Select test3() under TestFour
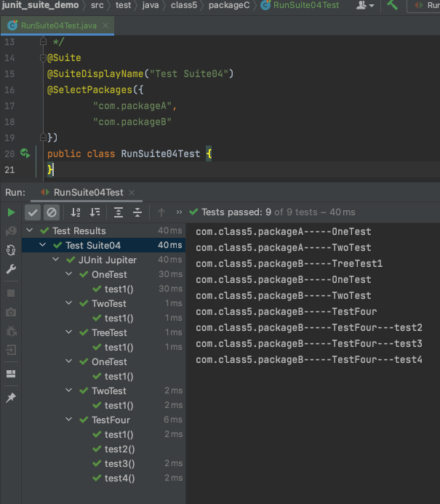440x504 pixels. click(x=103, y=463)
